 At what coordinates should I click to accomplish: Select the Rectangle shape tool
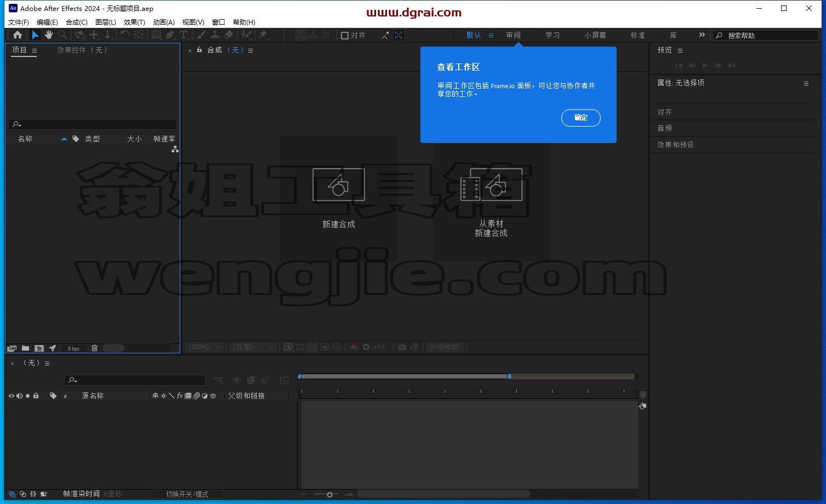156,35
